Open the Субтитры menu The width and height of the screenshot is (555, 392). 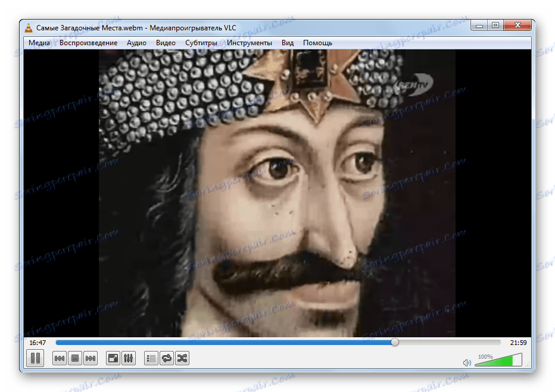201,43
